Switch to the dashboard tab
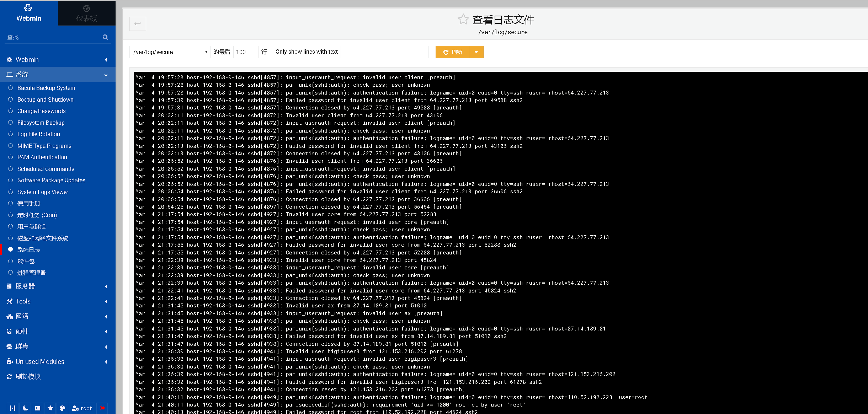The image size is (868, 414). (x=86, y=13)
